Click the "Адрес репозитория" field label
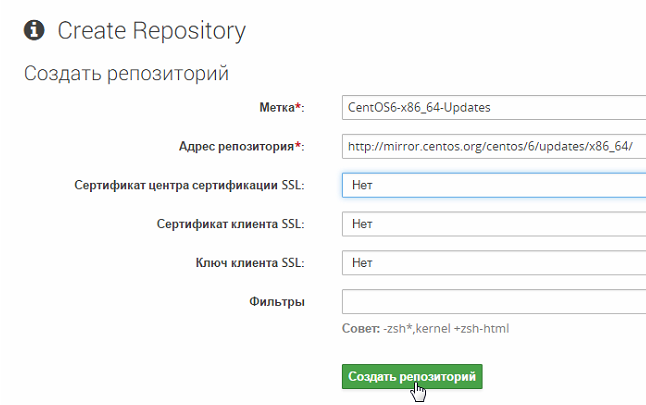Image resolution: width=646 pixels, height=405 pixels. tap(235, 146)
